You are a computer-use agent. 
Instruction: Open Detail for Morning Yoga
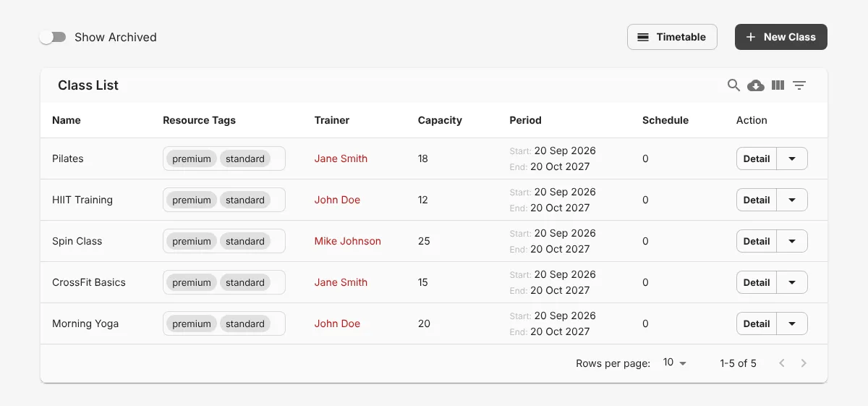coord(757,323)
